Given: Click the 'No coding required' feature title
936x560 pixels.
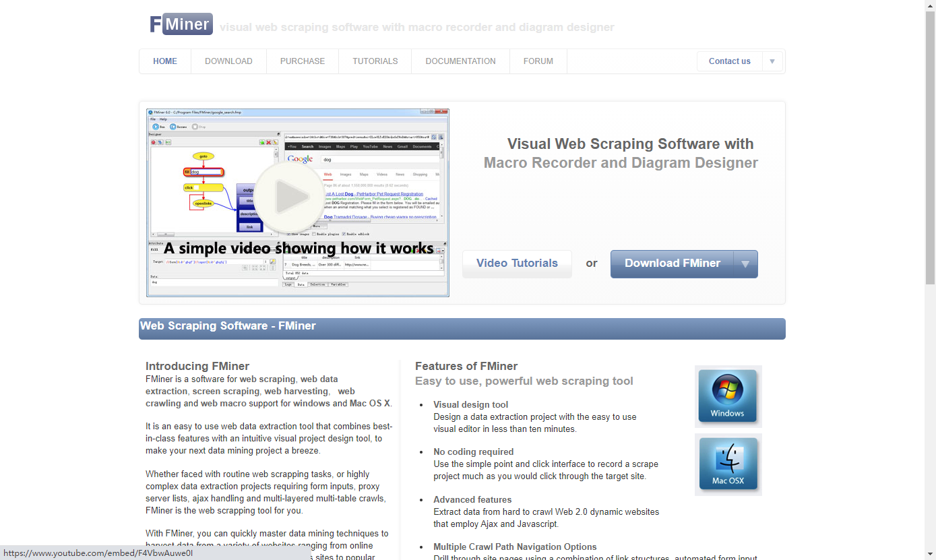Looking at the screenshot, I should click(474, 452).
